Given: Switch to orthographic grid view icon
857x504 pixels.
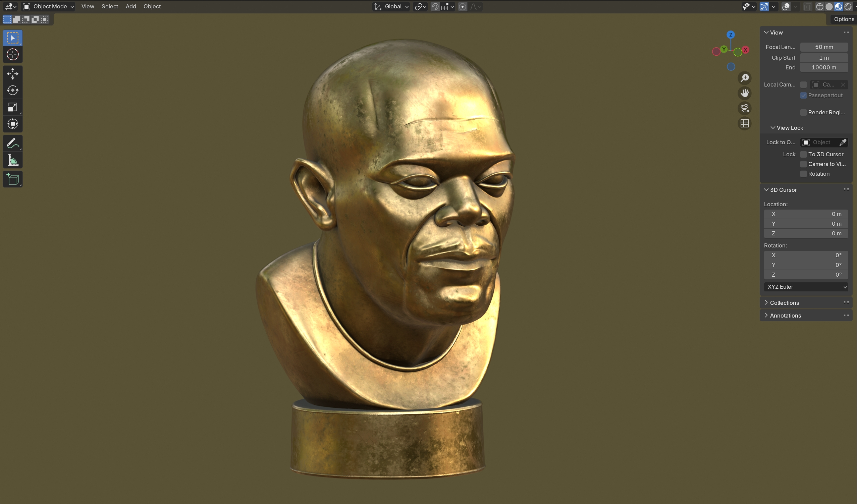Looking at the screenshot, I should [744, 123].
